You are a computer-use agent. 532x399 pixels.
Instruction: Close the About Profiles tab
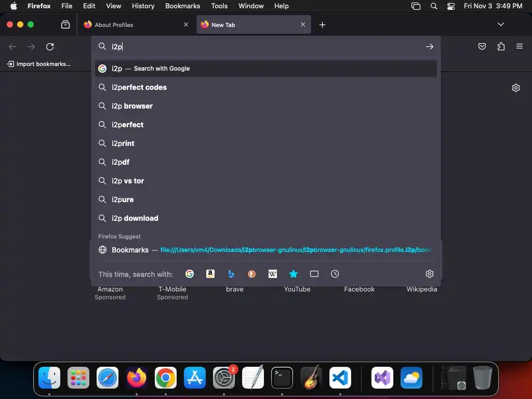(x=186, y=24)
